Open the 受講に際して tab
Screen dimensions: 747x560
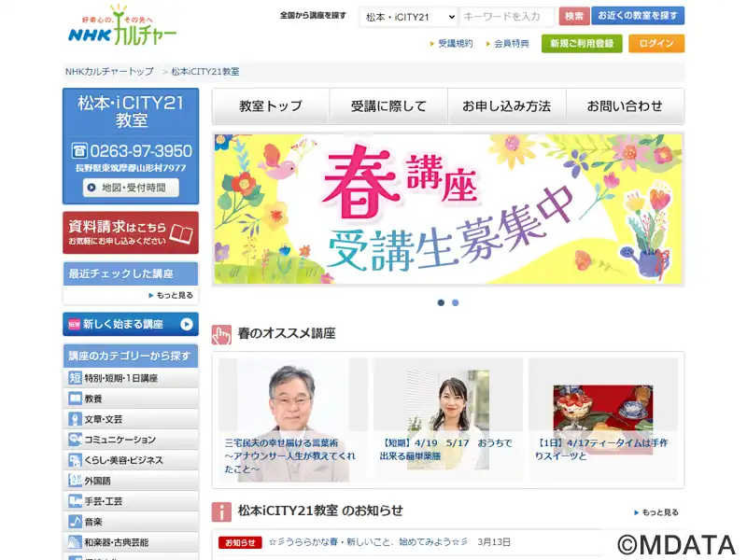[388, 106]
